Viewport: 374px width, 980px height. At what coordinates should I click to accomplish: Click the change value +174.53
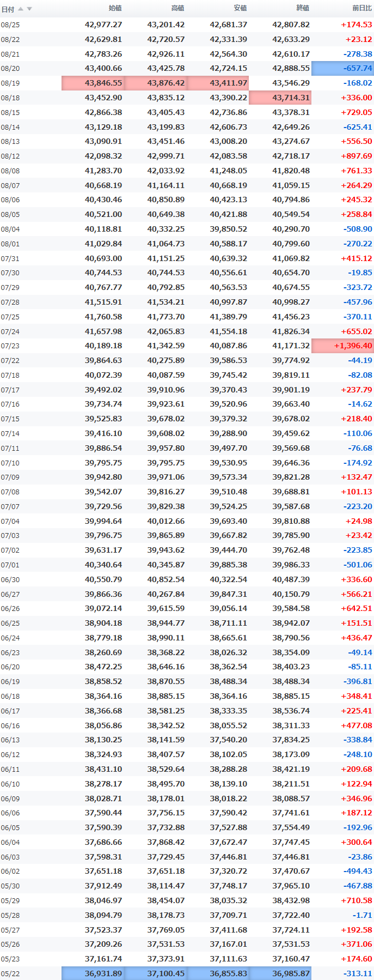point(357,25)
